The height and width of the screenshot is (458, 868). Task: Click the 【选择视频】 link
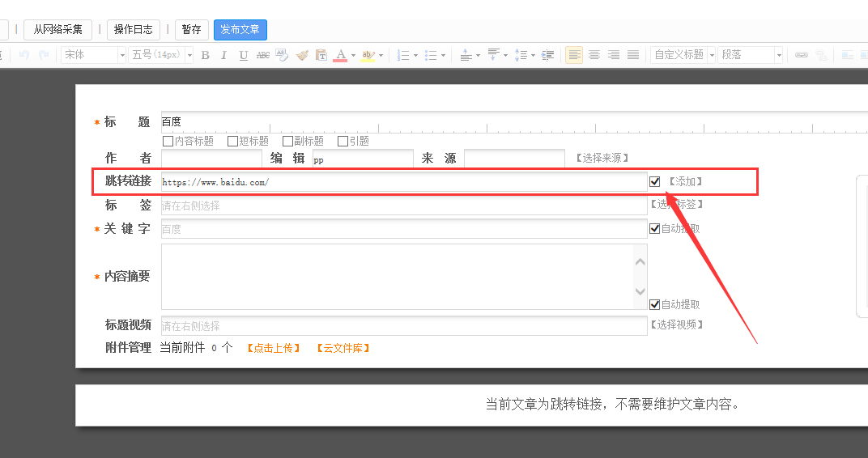[x=676, y=324]
